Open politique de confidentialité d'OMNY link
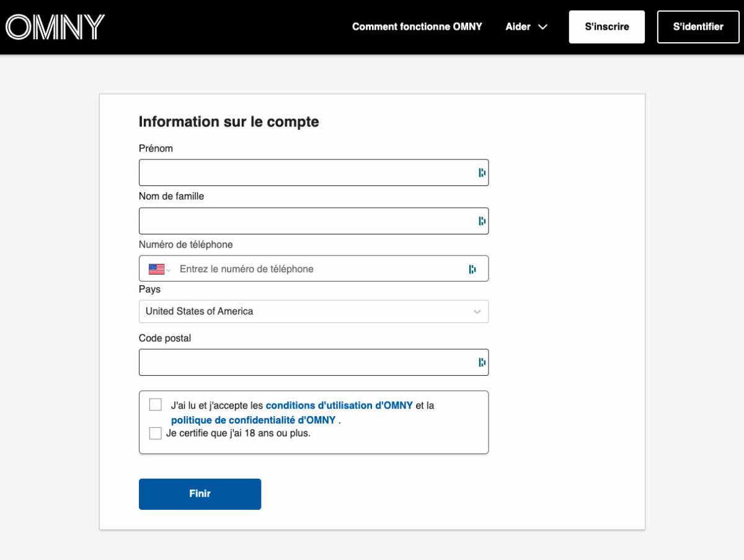Image resolution: width=744 pixels, height=560 pixels. click(253, 420)
